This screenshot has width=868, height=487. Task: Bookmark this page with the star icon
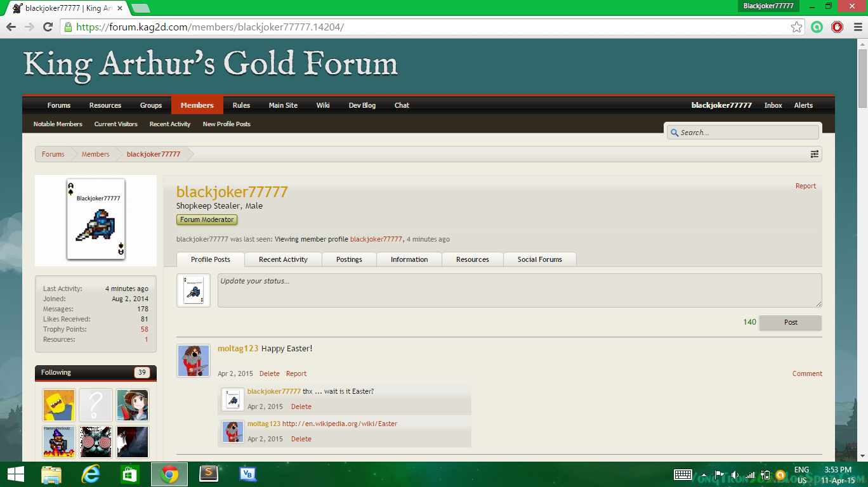pos(797,27)
